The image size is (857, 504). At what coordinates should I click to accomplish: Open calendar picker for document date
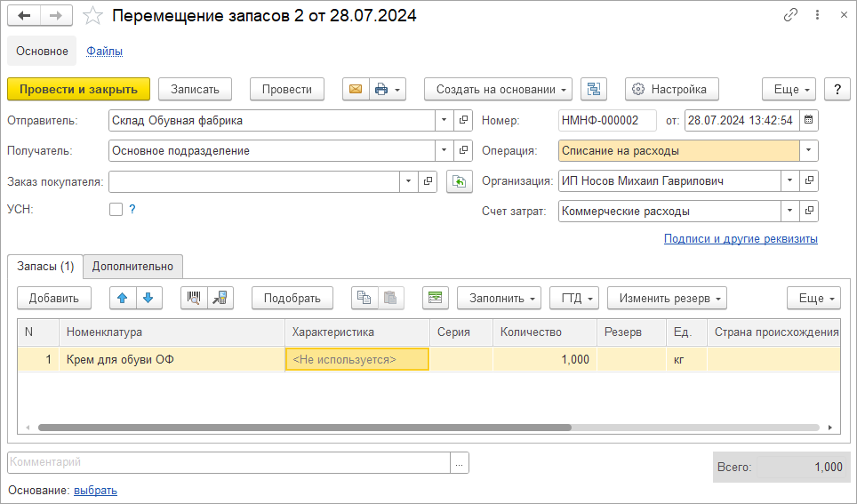coord(808,120)
